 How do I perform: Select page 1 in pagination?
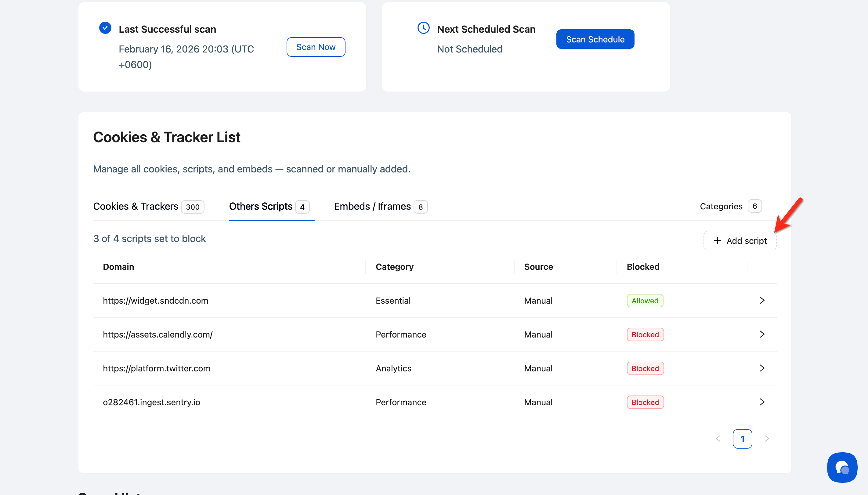point(742,439)
